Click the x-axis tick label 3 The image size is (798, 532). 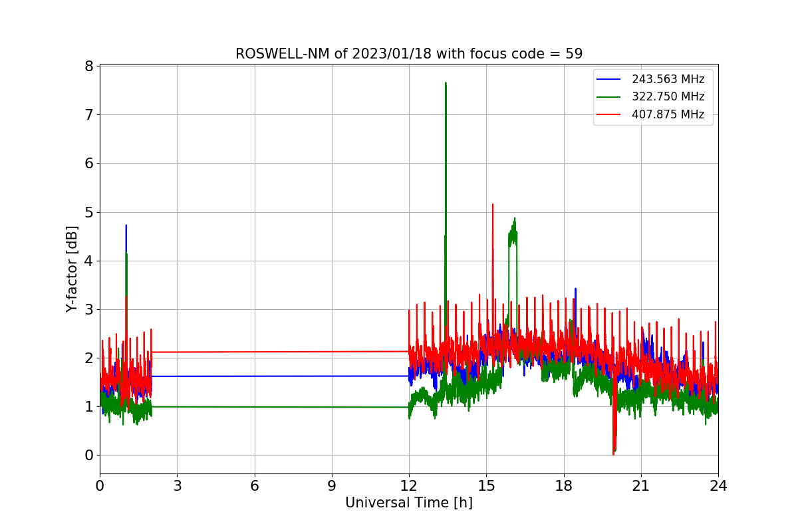[177, 486]
